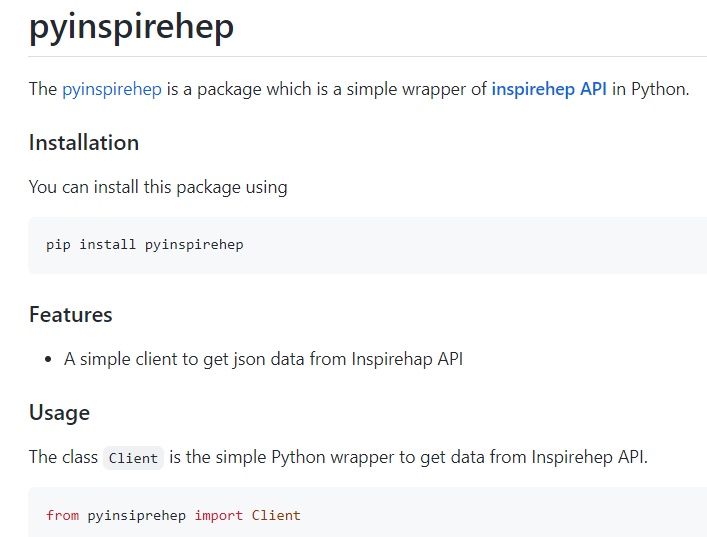This screenshot has height=537, width=707.
Task: Click the red 'from' keyword in the code
Action: click(x=63, y=515)
